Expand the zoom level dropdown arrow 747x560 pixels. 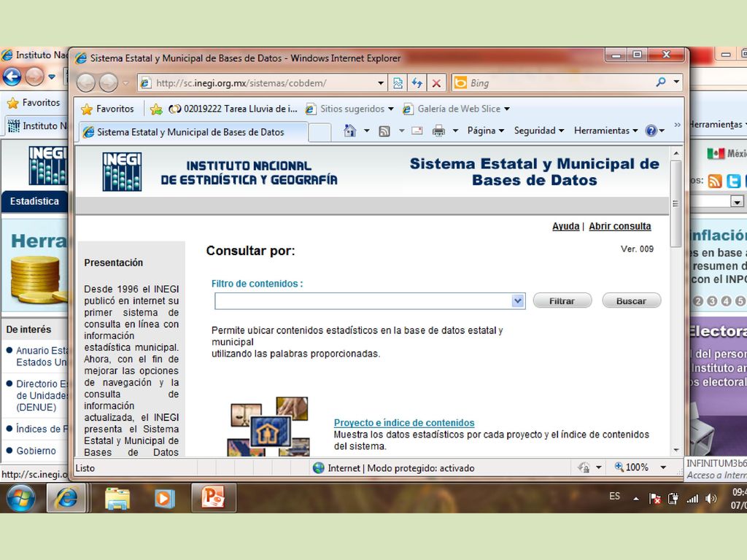coord(663,467)
